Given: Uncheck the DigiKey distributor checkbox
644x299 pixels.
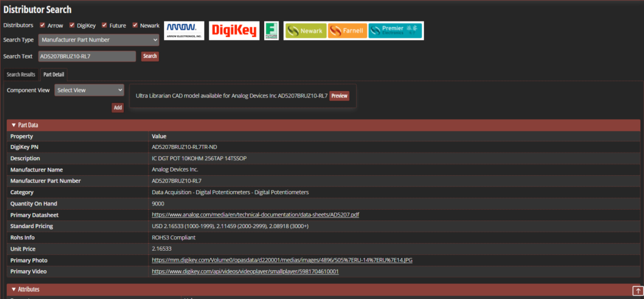Looking at the screenshot, I should pos(72,25).
